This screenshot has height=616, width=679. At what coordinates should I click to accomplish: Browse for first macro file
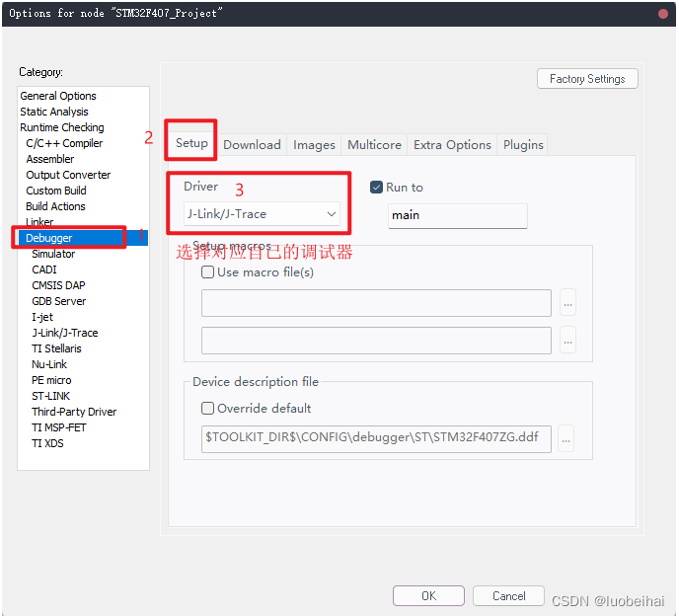(x=566, y=304)
